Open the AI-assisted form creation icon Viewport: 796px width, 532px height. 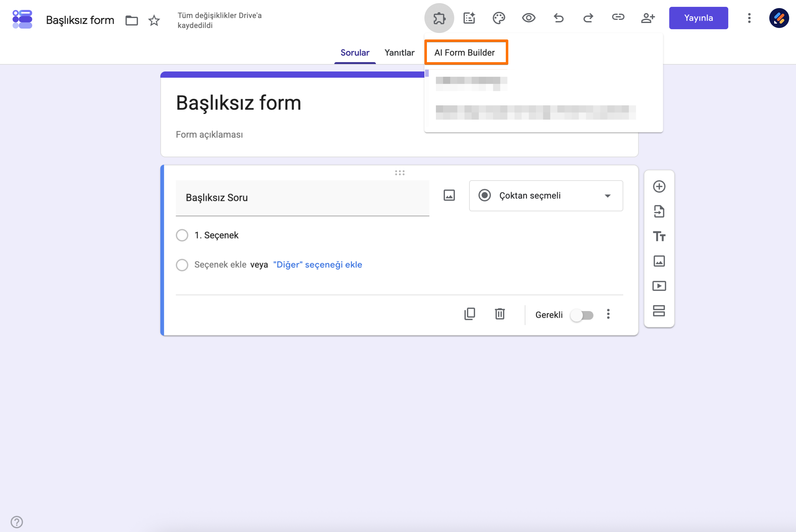[469, 18]
